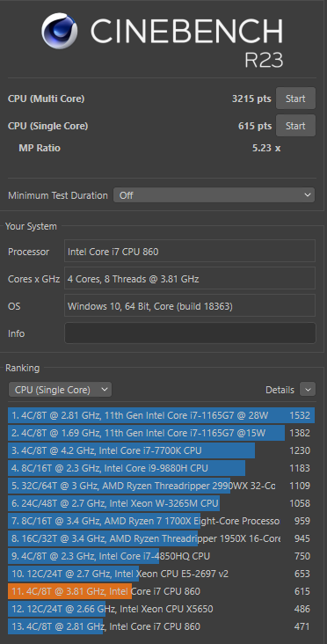This screenshot has width=327, height=644.
Task: Expand the ranking Details dropdown arrow
Action: click(x=308, y=390)
